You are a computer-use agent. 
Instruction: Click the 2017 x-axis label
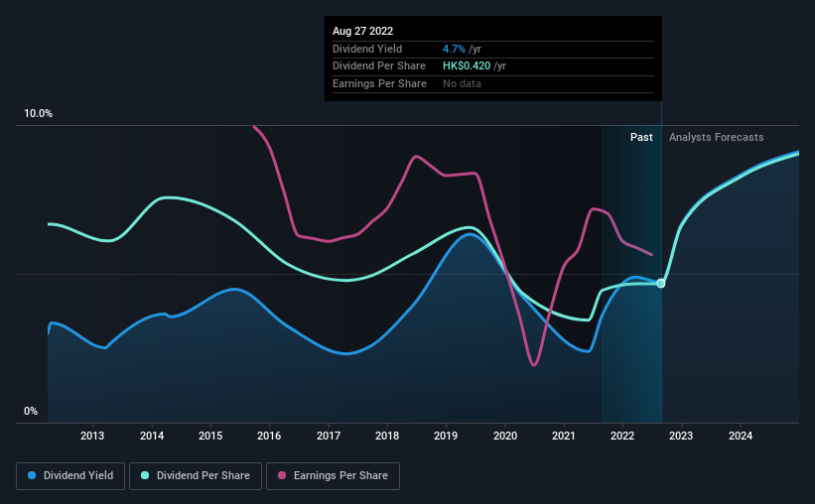[x=329, y=436]
